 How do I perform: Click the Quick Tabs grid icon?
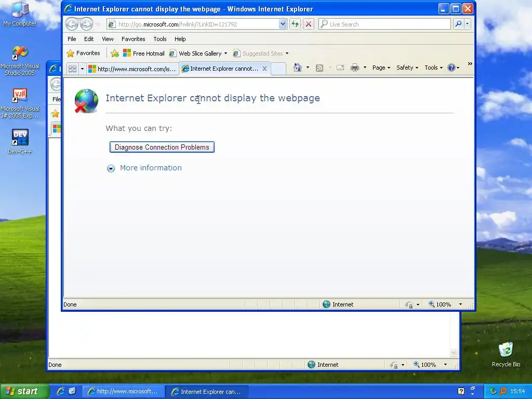(x=73, y=69)
